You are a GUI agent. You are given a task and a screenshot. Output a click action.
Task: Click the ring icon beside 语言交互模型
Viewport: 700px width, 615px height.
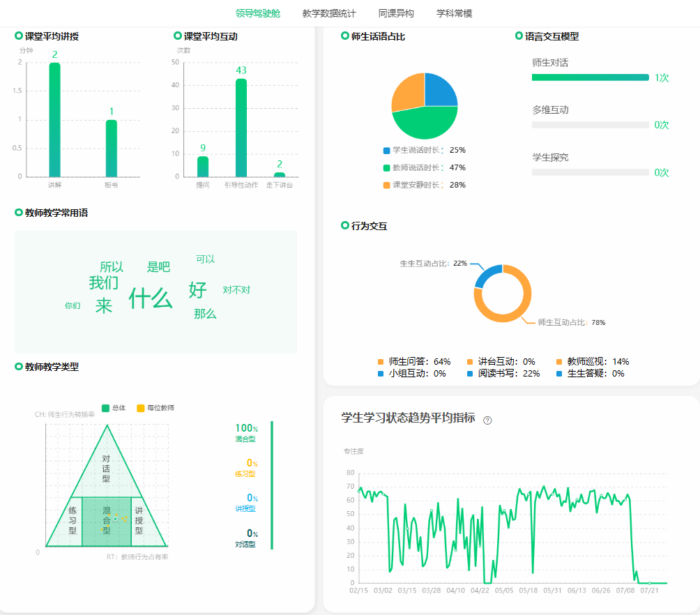519,36
